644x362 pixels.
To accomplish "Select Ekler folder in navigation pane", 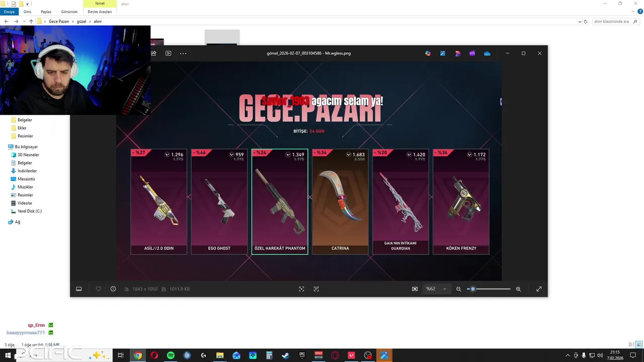I will (x=22, y=128).
